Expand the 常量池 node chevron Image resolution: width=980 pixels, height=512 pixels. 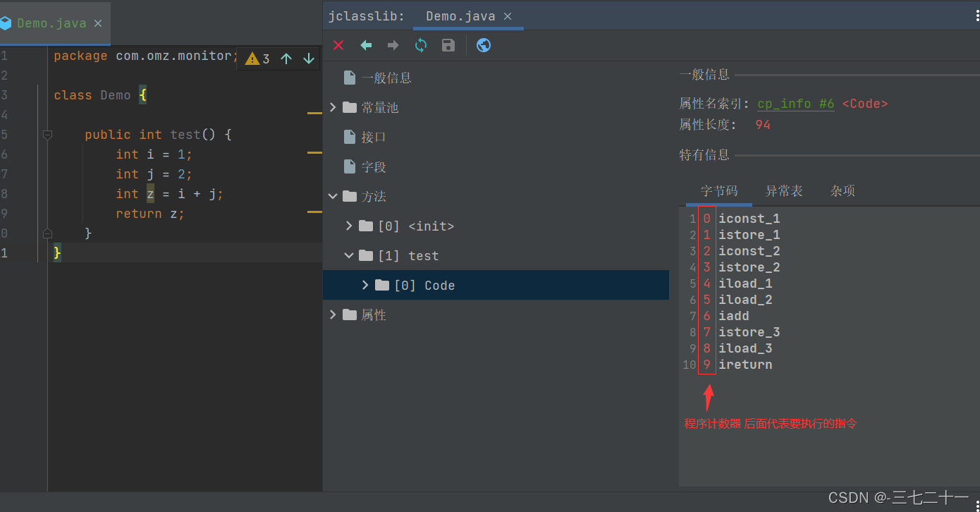(333, 107)
